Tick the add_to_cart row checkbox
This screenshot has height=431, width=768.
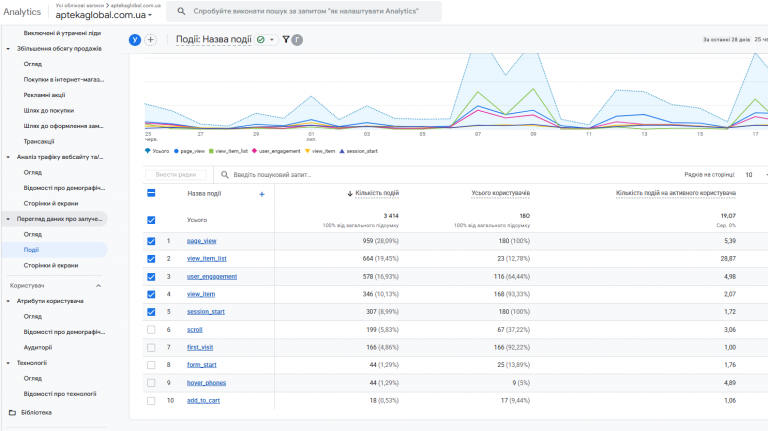point(151,401)
